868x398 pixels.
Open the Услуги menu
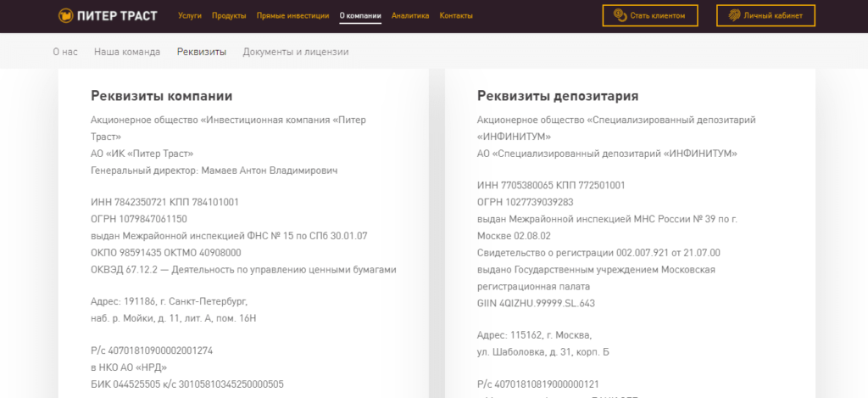click(190, 15)
